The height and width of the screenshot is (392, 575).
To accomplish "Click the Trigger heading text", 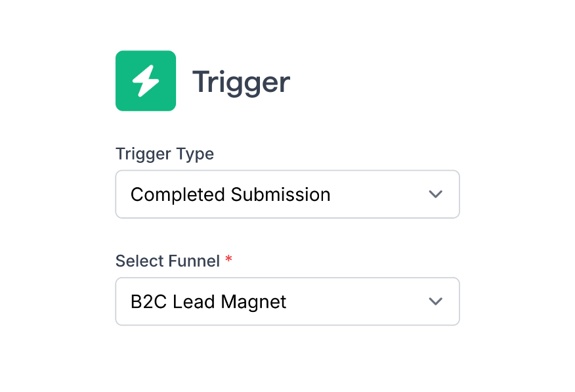I will tap(241, 81).
